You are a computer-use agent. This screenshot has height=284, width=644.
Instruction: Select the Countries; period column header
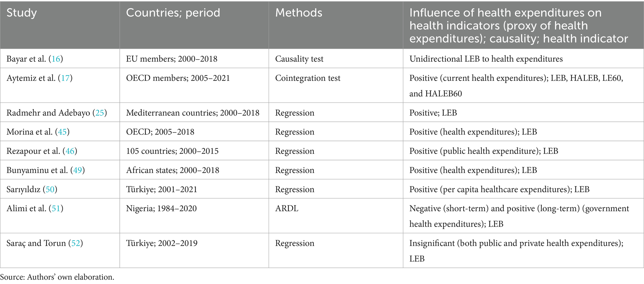(173, 13)
